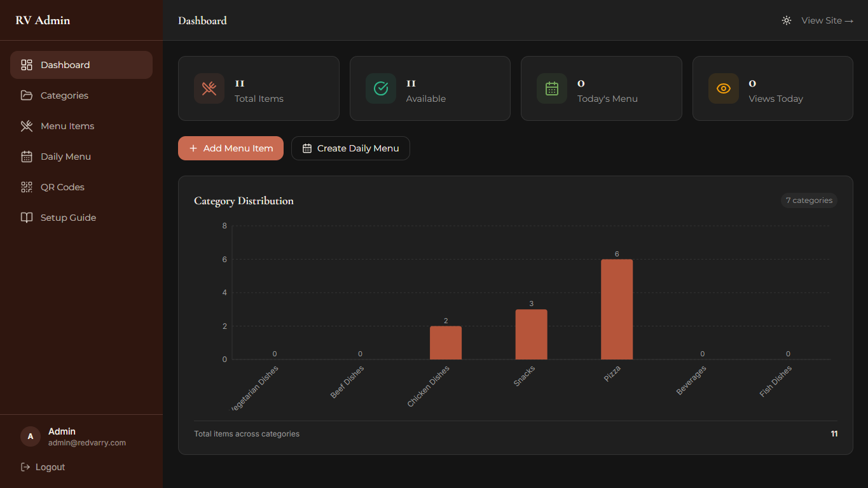Toggle light/dark theme with sun icon
868x488 pixels.
click(x=787, y=20)
